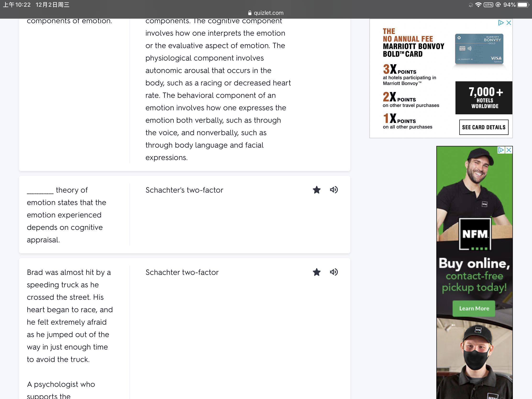Close the NFM advertisement

pos(509,150)
